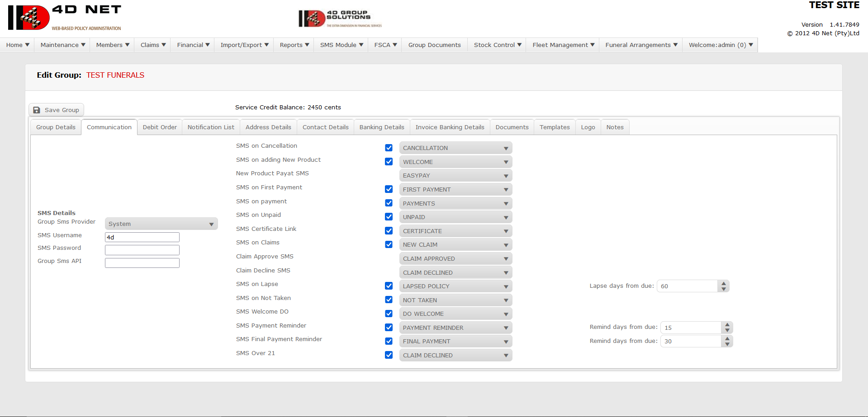Open the DO WELCOME dropdown

coord(455,314)
